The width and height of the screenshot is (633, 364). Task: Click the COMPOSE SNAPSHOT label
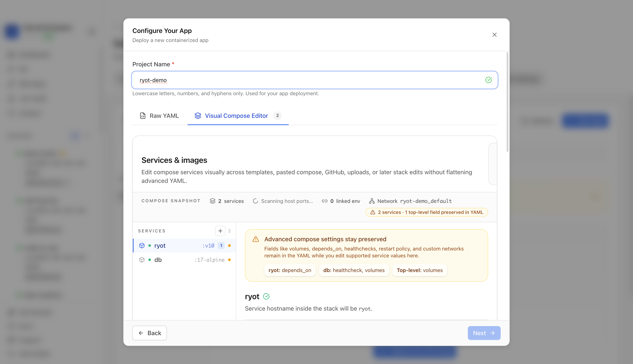(x=171, y=201)
